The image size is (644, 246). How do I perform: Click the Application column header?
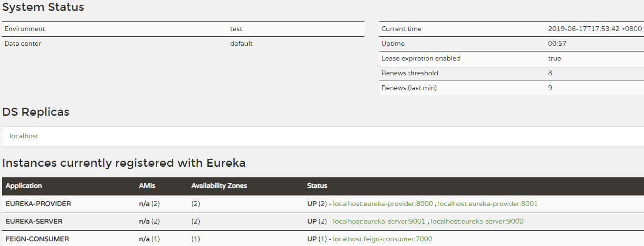click(24, 186)
